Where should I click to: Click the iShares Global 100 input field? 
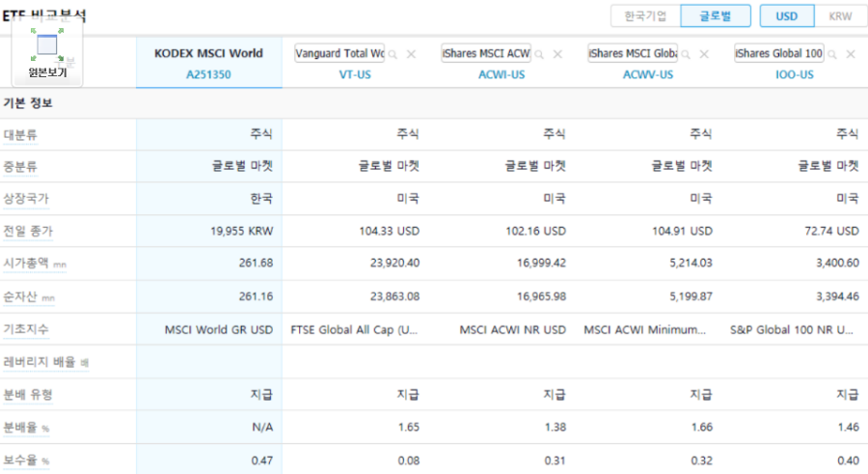(779, 54)
